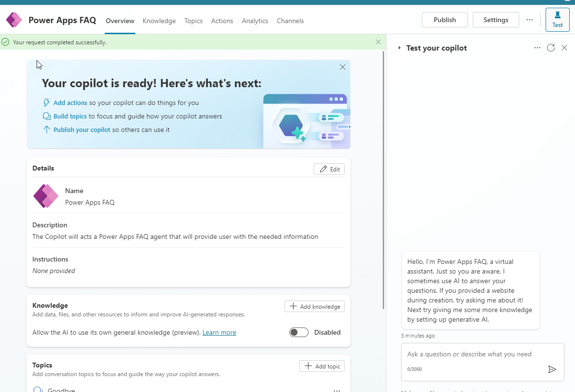Switch to the Knowledge tab

point(159,21)
